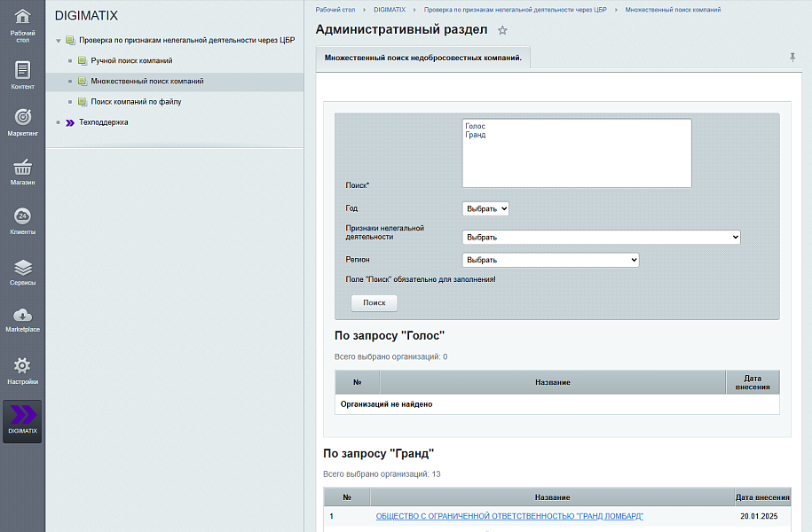The width and height of the screenshot is (812, 532).
Task: Open the Год dropdown
Action: click(x=485, y=208)
